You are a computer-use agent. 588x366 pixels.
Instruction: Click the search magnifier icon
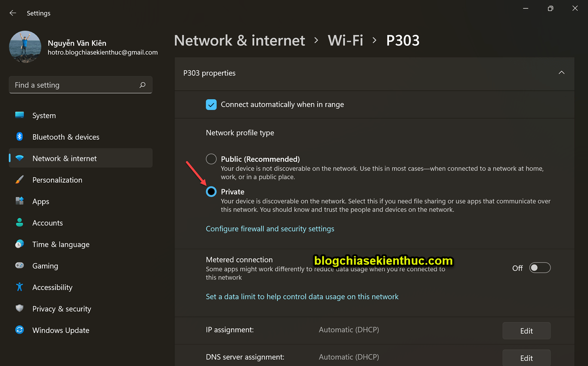142,85
